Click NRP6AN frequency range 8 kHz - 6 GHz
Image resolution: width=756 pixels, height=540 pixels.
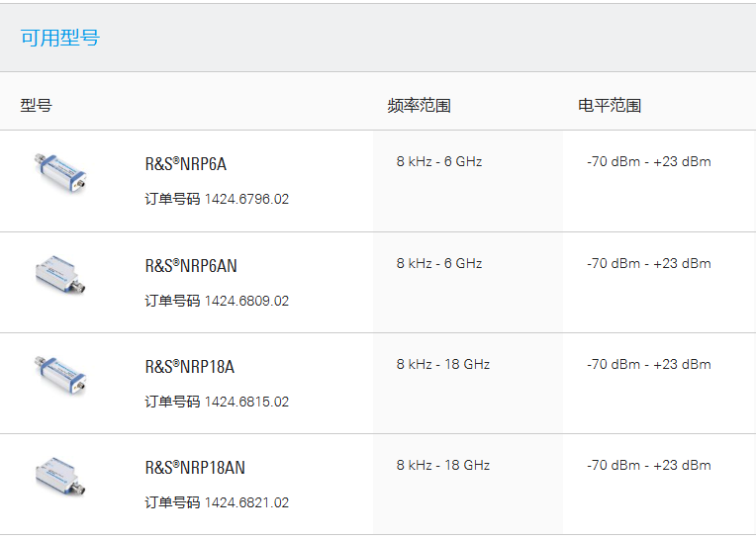coord(439,263)
